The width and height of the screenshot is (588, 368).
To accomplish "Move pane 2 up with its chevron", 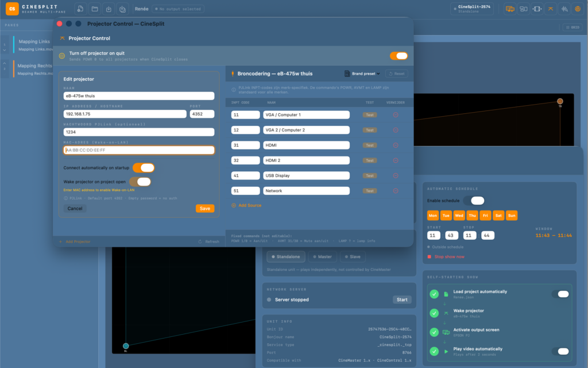I will (x=5, y=63).
